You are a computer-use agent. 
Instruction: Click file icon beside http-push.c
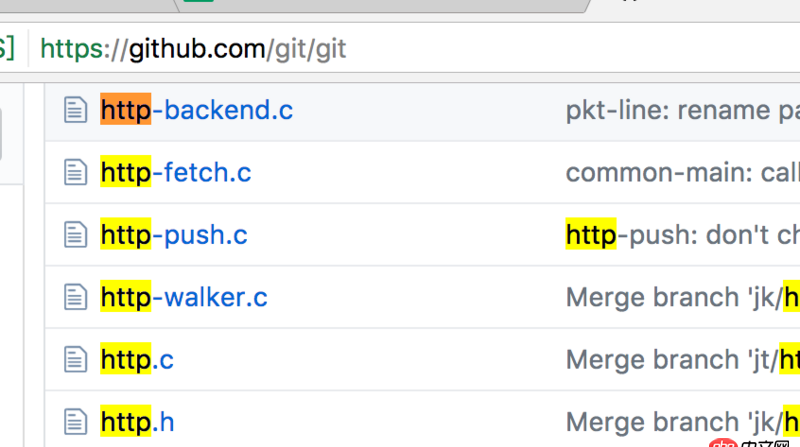(x=76, y=235)
